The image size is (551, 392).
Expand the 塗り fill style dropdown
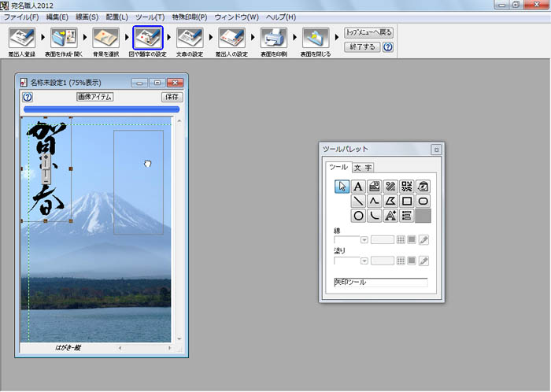[x=364, y=261]
